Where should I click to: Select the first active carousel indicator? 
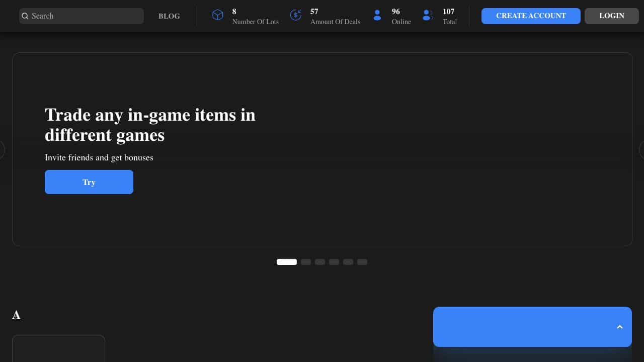[x=287, y=262]
